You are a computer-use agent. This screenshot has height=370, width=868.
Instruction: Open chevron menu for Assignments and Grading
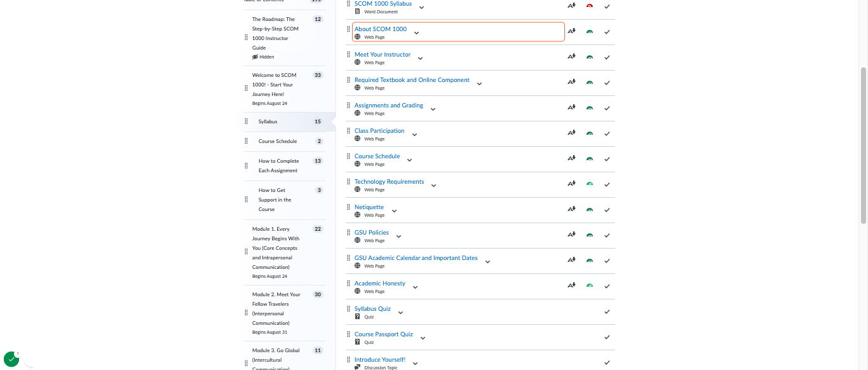pos(433,109)
